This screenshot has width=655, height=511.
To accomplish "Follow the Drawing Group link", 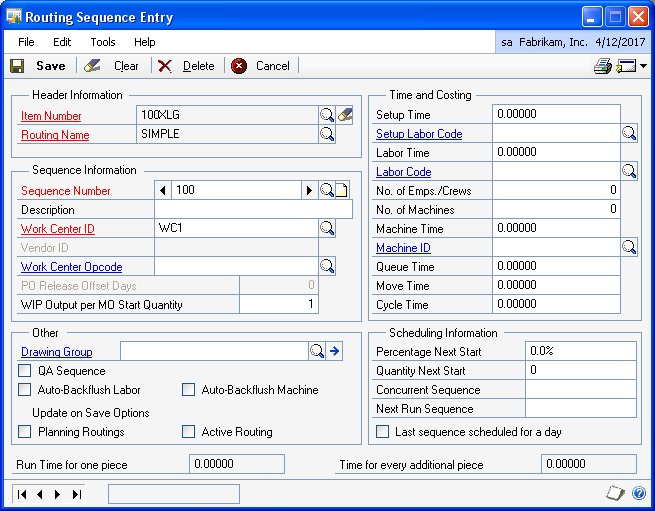I will pos(56,352).
